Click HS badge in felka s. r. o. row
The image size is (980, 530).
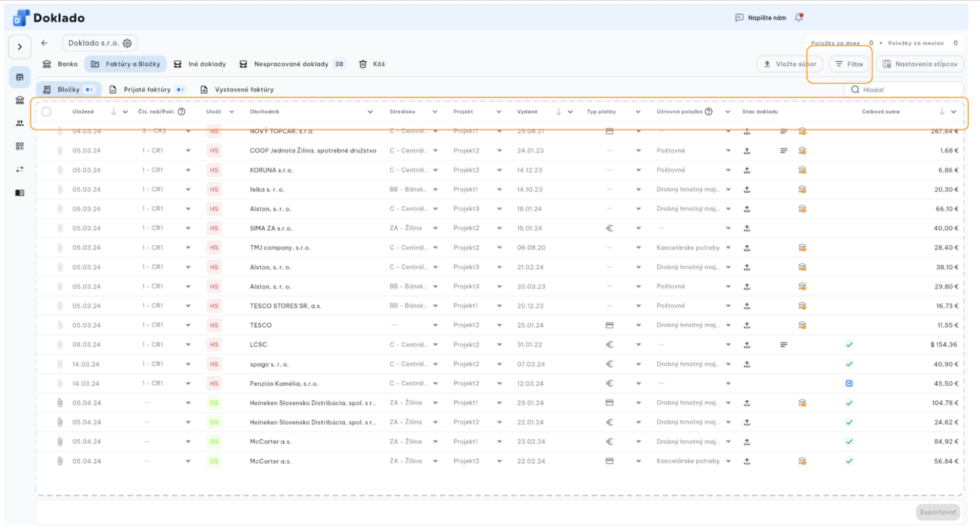tap(214, 190)
